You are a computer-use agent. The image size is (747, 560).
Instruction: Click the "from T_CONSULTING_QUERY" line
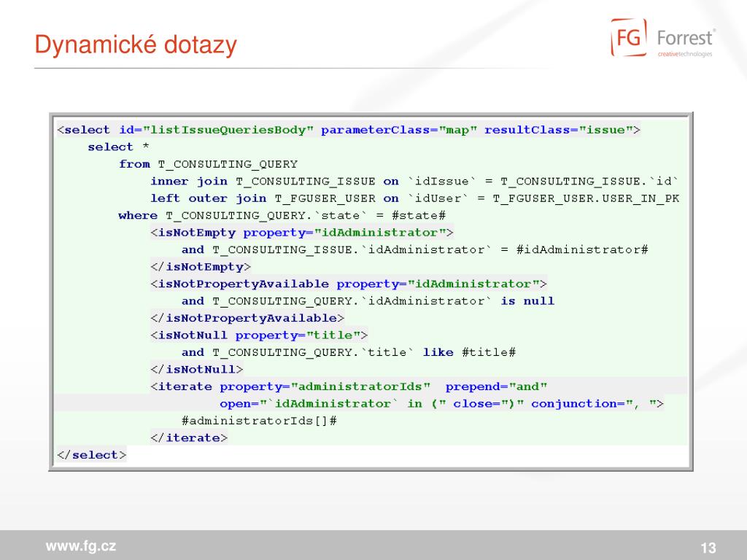coord(208,164)
